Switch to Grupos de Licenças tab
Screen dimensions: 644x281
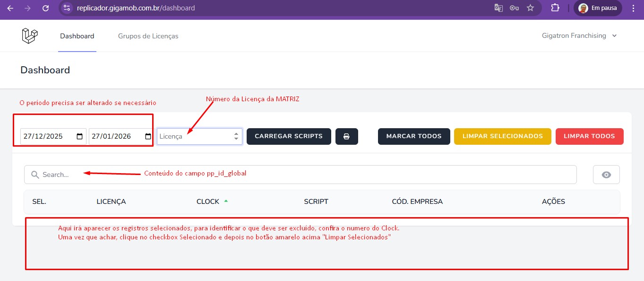(148, 36)
